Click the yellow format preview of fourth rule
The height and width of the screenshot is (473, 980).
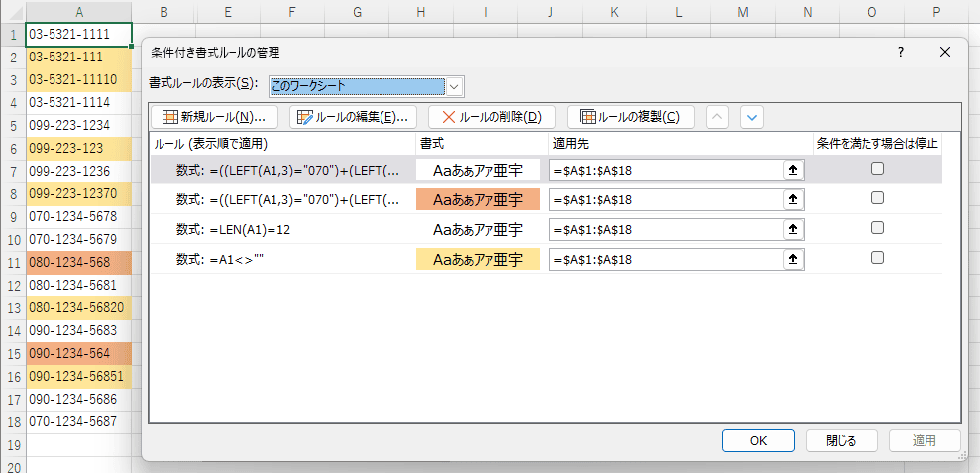pos(478,259)
